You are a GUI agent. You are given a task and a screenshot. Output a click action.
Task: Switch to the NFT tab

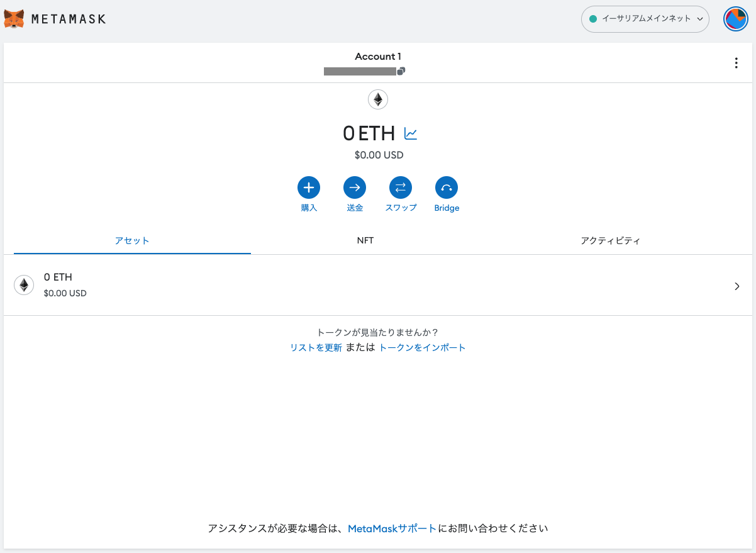[x=365, y=241]
